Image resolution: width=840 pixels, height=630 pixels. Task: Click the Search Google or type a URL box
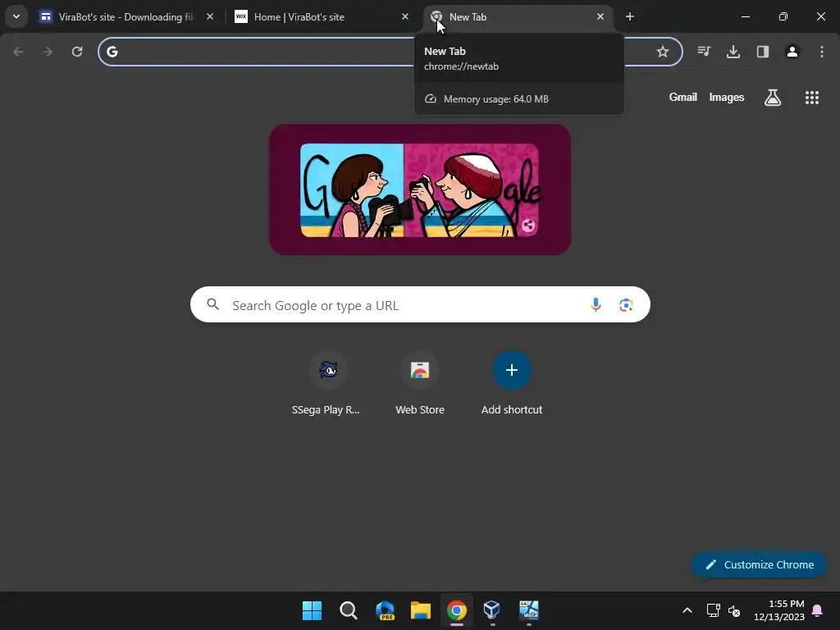pyautogui.click(x=420, y=305)
